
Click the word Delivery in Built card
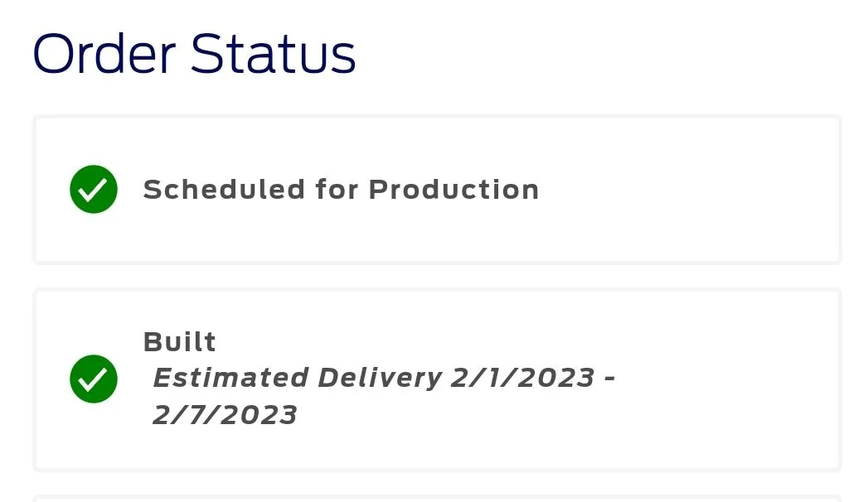[380, 378]
